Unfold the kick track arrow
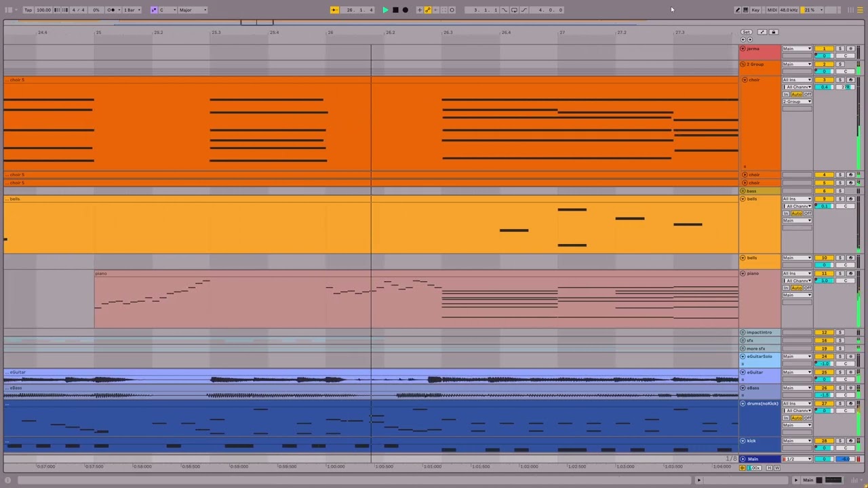The width and height of the screenshot is (868, 488). click(x=743, y=441)
